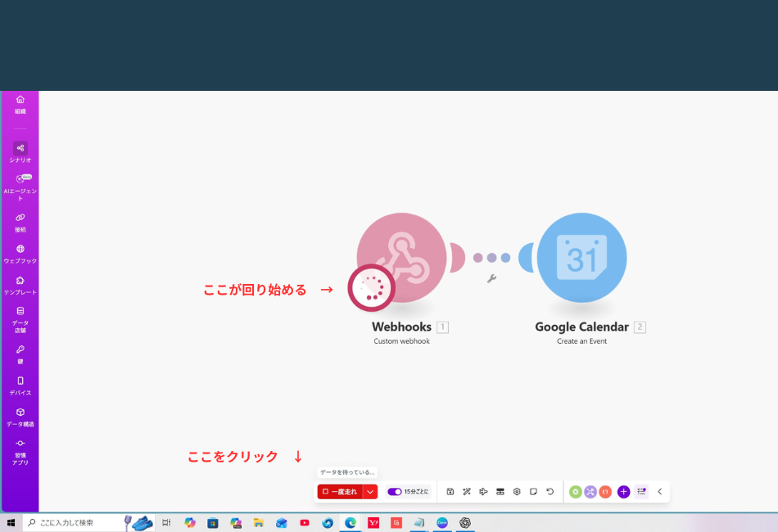This screenshot has width=778, height=532.
Task: Click the scenario settings gear icon
Action: [516, 491]
